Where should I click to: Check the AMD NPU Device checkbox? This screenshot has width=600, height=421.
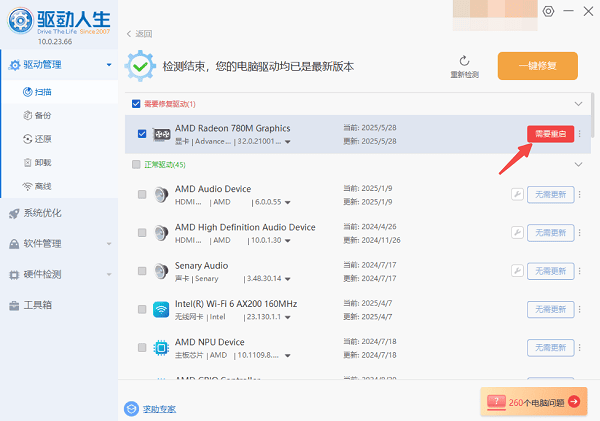(x=142, y=348)
